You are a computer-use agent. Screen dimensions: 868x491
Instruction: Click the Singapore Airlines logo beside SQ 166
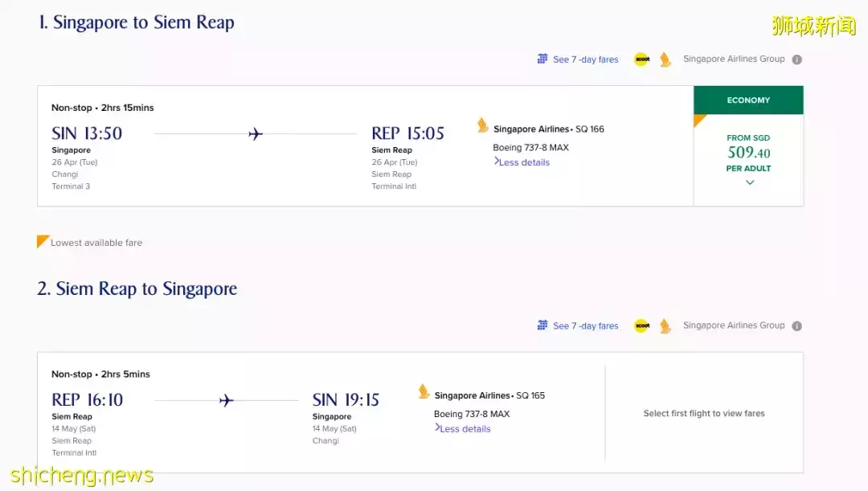click(483, 125)
